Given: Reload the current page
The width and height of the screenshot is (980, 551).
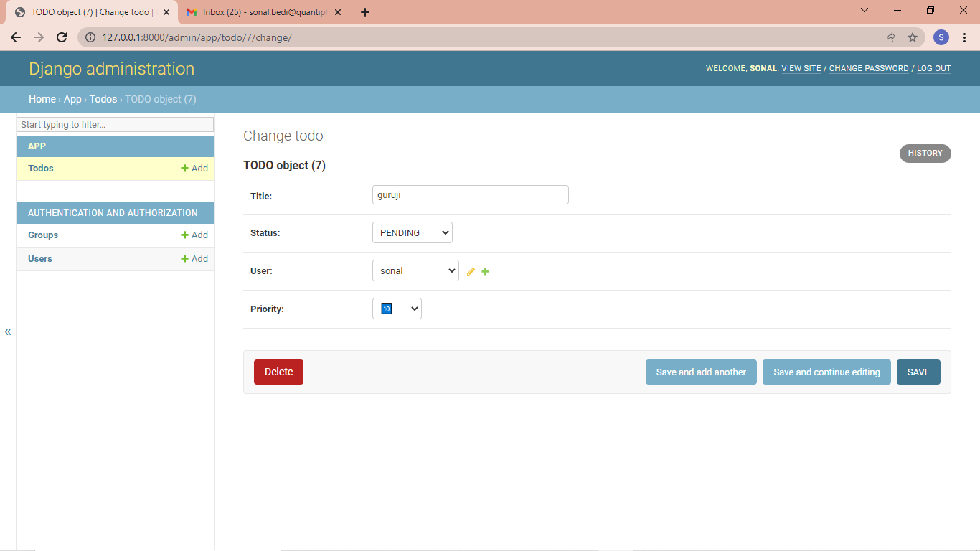Looking at the screenshot, I should [x=62, y=37].
